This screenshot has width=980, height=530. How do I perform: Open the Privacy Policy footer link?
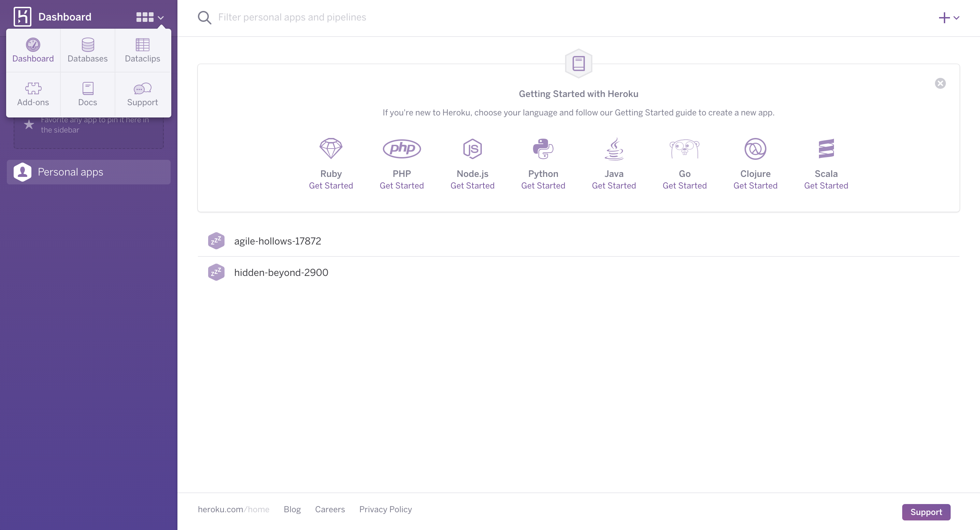tap(385, 510)
